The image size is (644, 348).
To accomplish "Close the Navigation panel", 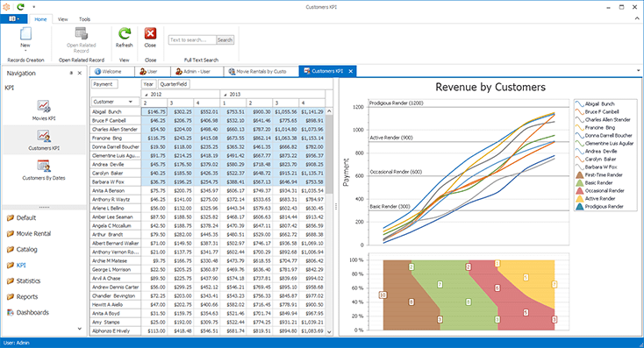I will pyautogui.click(x=80, y=73).
